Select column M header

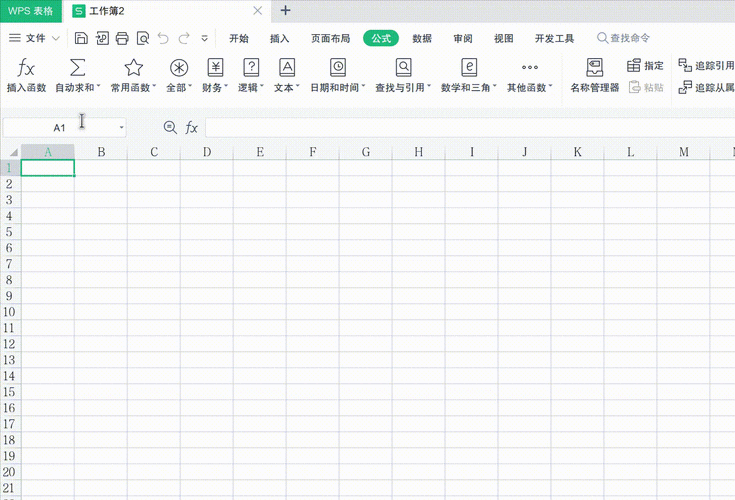tap(683, 152)
